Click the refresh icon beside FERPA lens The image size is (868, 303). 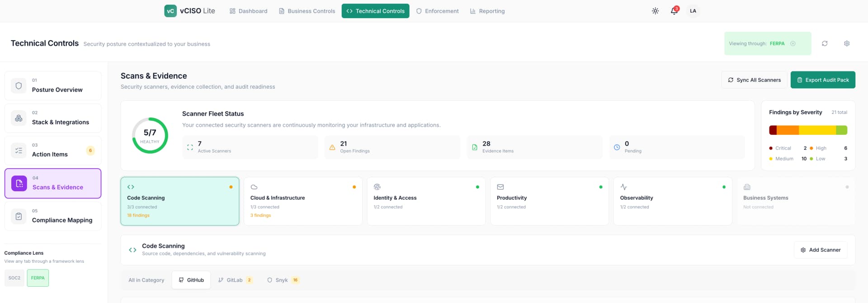coord(825,43)
